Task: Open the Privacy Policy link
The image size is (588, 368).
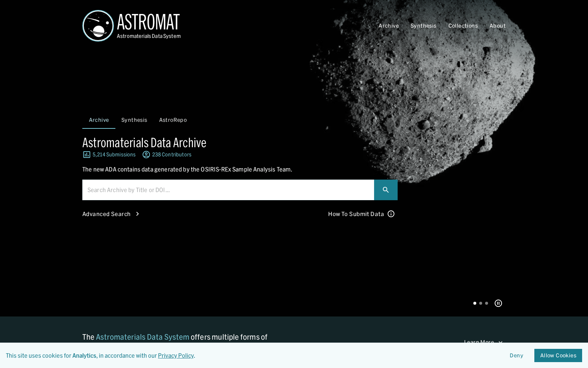Action: (176, 355)
